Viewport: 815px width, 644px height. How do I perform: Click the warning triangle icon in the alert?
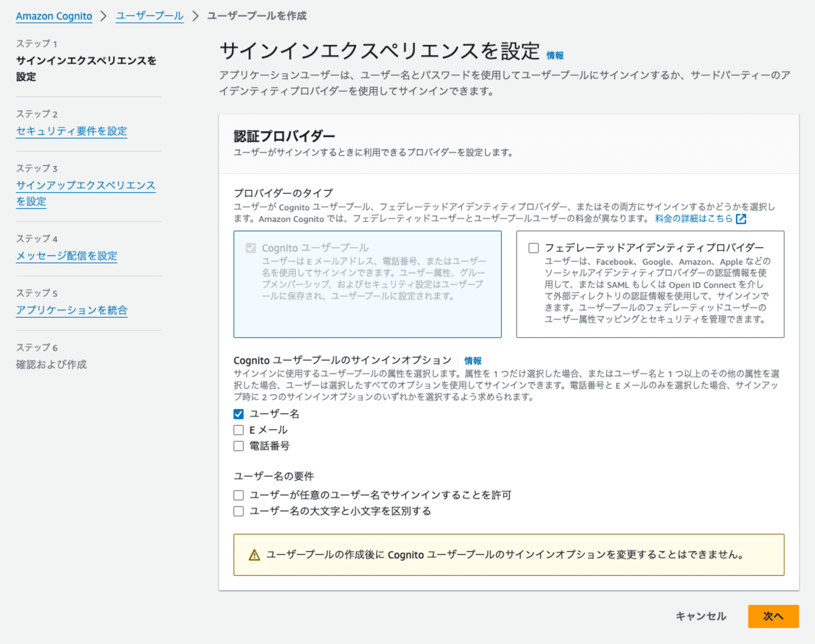pos(254,555)
